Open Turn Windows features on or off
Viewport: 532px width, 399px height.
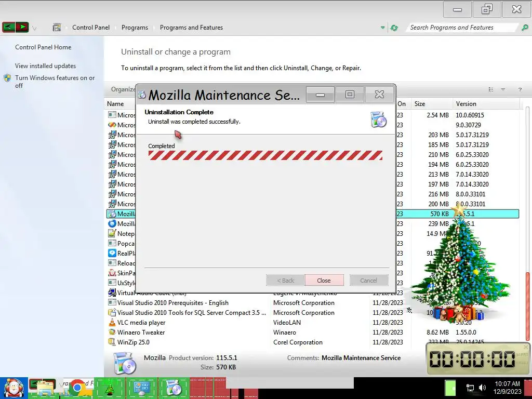pos(55,82)
